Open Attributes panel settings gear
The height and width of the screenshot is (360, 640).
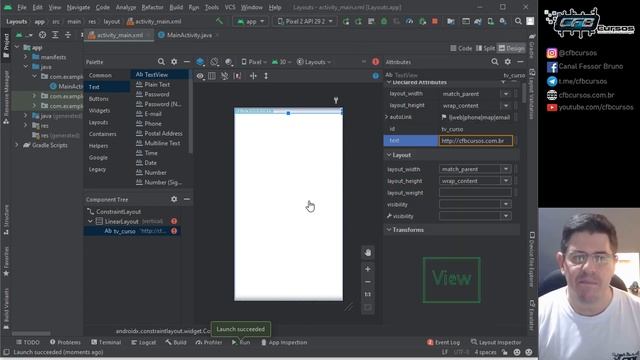click(x=508, y=62)
